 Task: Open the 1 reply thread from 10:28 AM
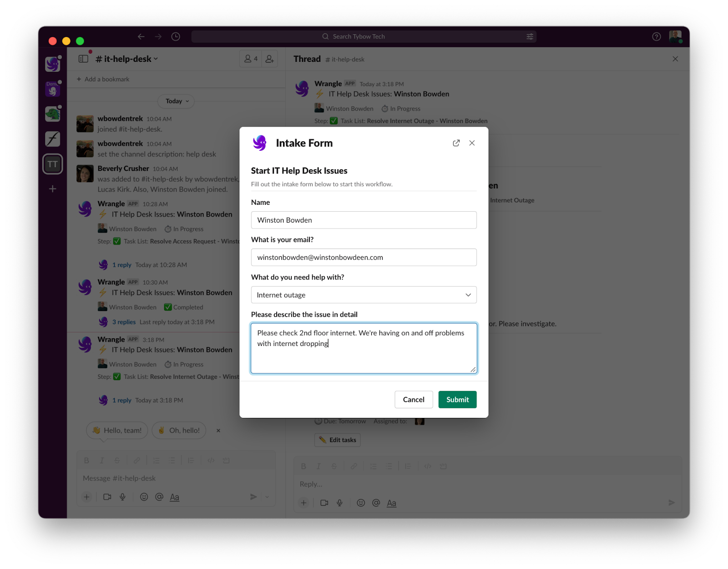pos(121,265)
